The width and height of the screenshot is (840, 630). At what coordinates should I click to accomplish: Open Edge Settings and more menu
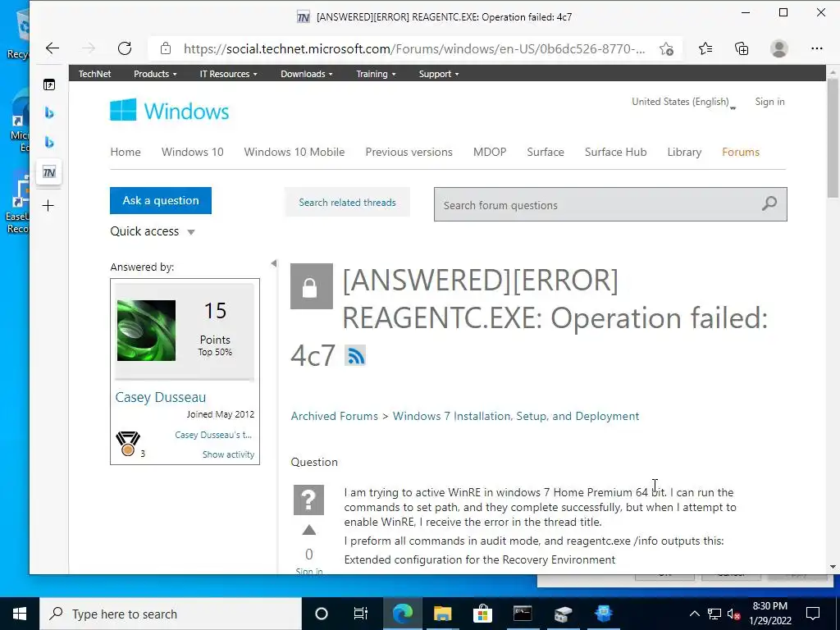coord(816,48)
